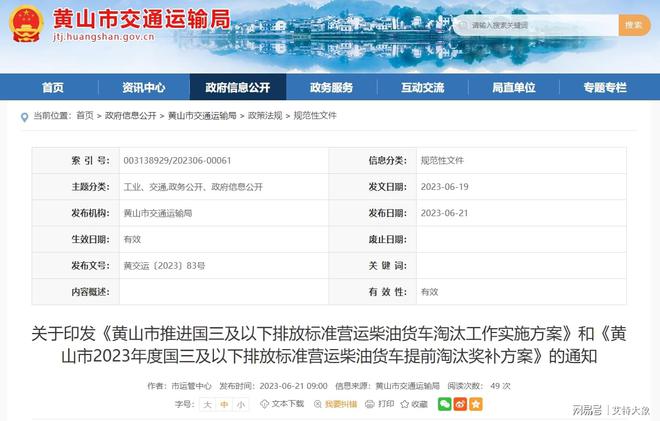Select 发布机构 value 黄山市交通运输局
Screen dimensions: 660x421
157,213
